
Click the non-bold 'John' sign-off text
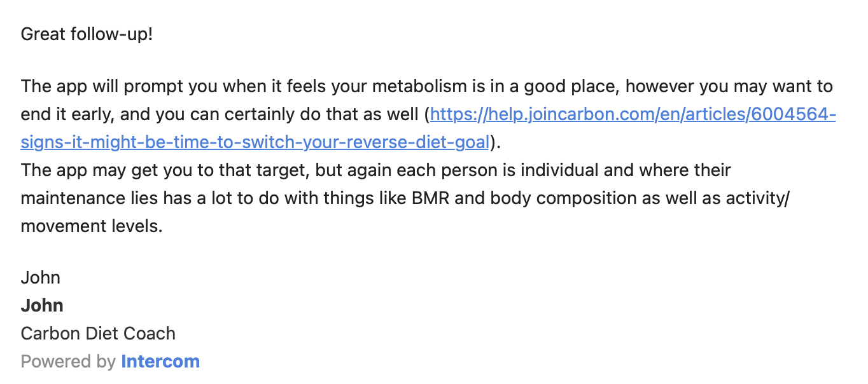pyautogui.click(x=41, y=278)
